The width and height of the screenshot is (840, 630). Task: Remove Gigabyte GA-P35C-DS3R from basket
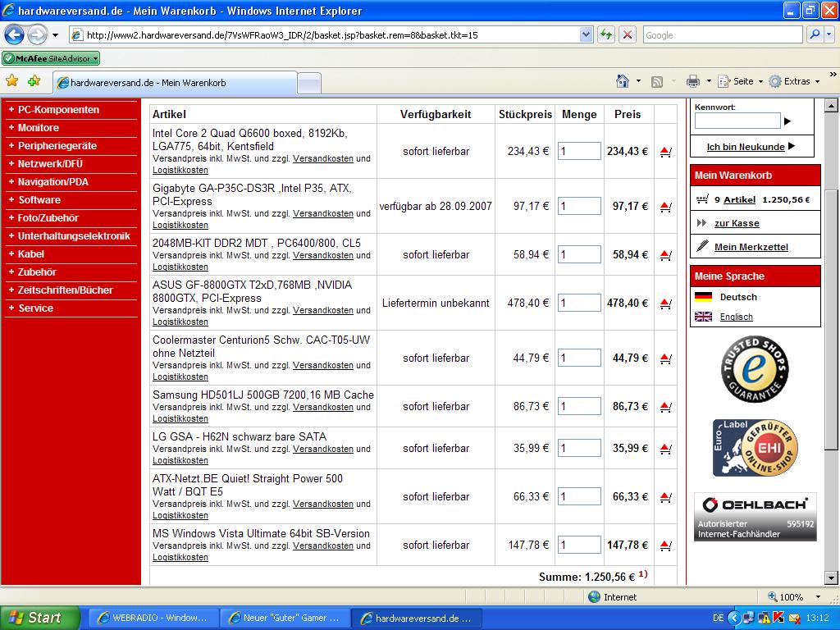pyautogui.click(x=666, y=207)
